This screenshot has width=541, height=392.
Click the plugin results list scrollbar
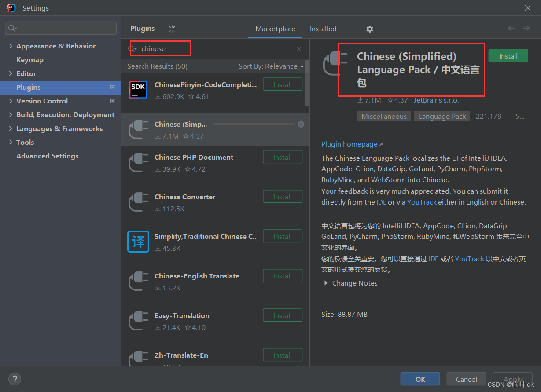tap(307, 84)
